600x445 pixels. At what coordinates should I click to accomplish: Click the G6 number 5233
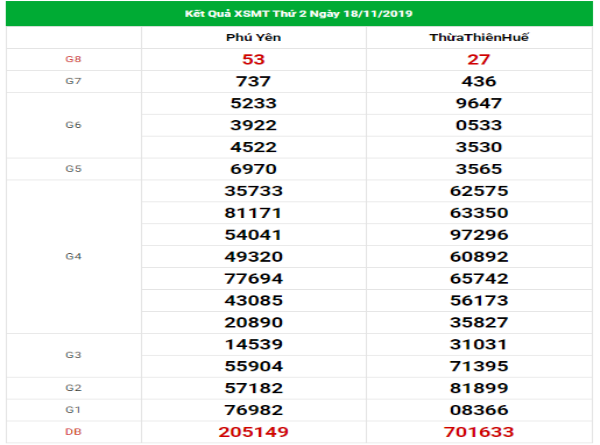(x=253, y=103)
